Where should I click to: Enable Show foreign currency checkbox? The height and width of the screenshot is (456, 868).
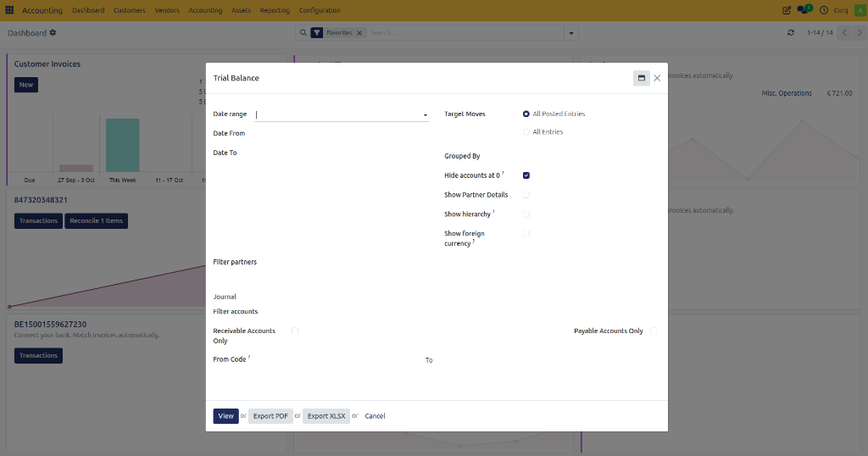[x=526, y=234]
